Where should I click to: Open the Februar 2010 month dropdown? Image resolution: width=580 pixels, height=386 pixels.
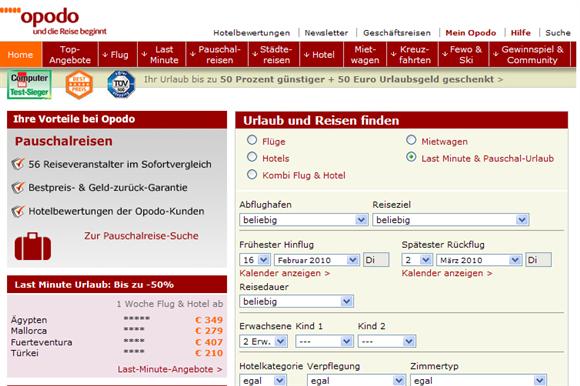pyautogui.click(x=317, y=260)
